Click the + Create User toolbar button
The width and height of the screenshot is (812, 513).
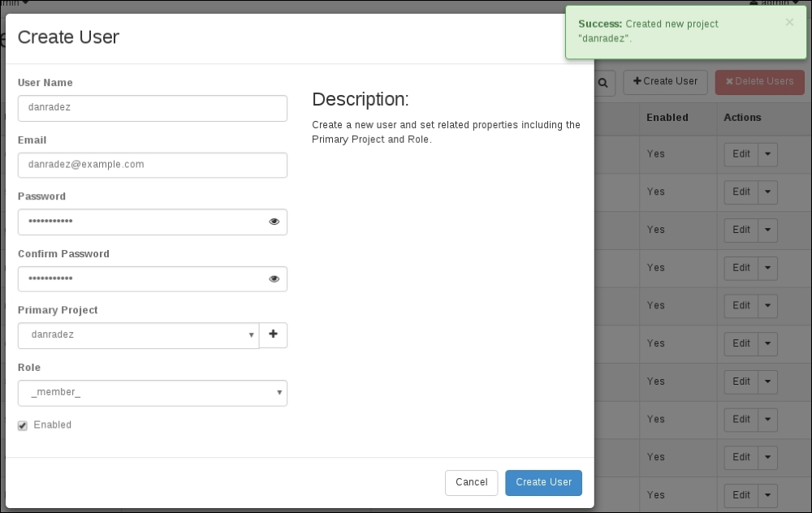665,82
